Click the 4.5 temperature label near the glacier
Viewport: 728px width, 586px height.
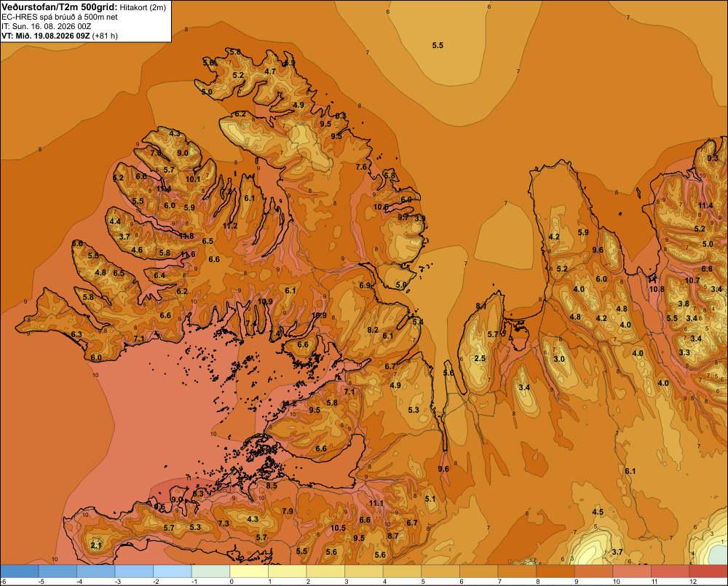click(x=598, y=512)
